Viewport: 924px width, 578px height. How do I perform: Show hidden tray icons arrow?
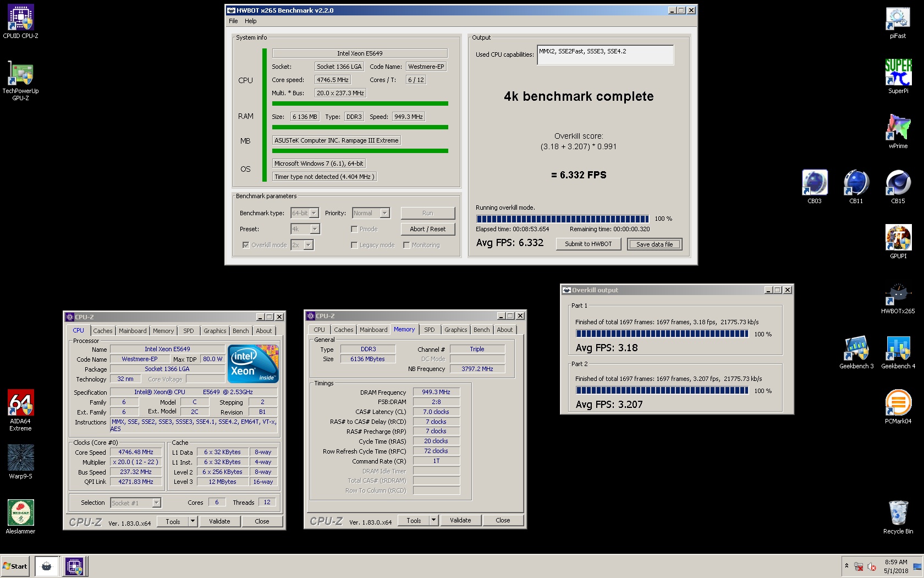pyautogui.click(x=846, y=566)
